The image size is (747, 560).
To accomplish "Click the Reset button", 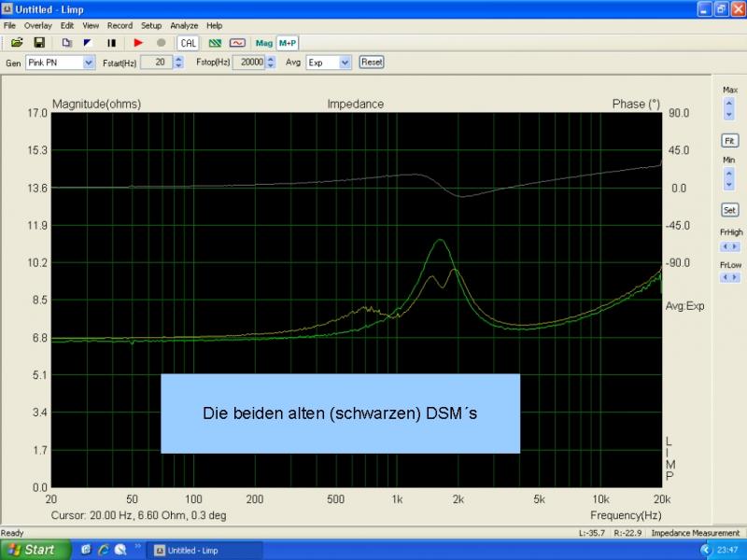I will pyautogui.click(x=371, y=63).
